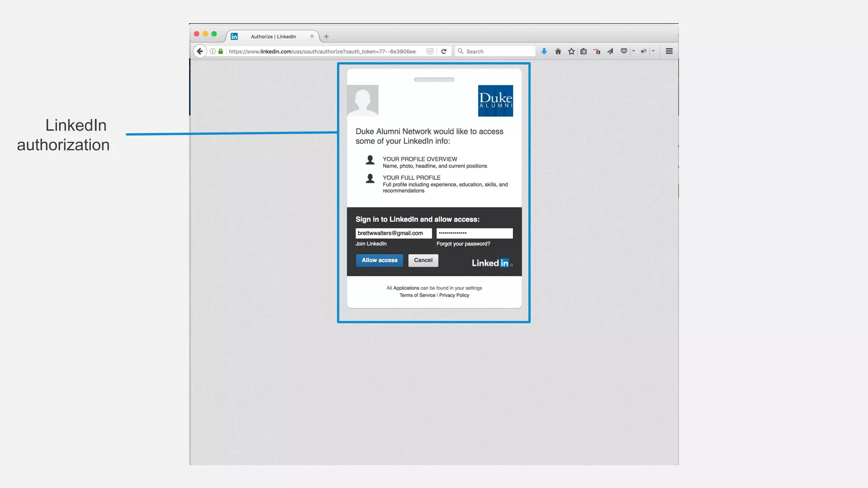Open the Pocket toolbar button
The image size is (868, 488).
624,51
